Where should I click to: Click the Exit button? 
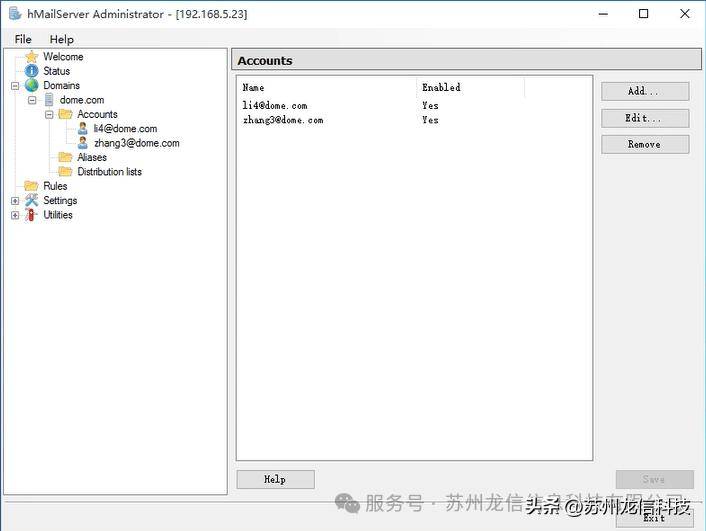654,518
